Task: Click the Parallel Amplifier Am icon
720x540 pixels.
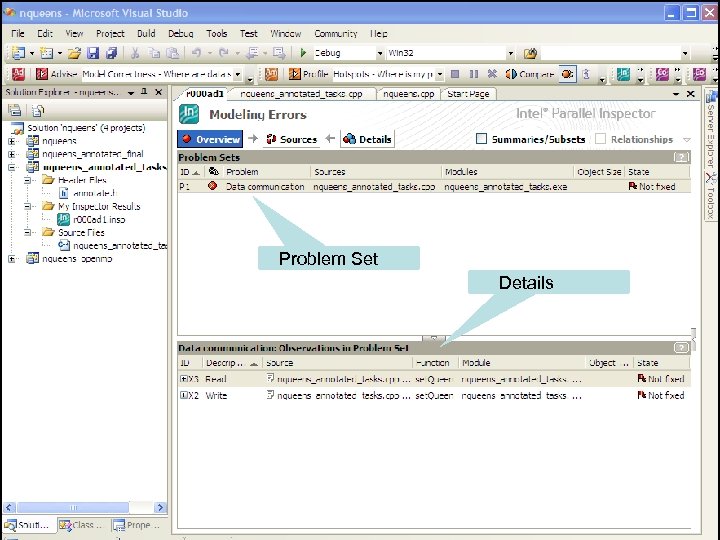Action: point(271,73)
